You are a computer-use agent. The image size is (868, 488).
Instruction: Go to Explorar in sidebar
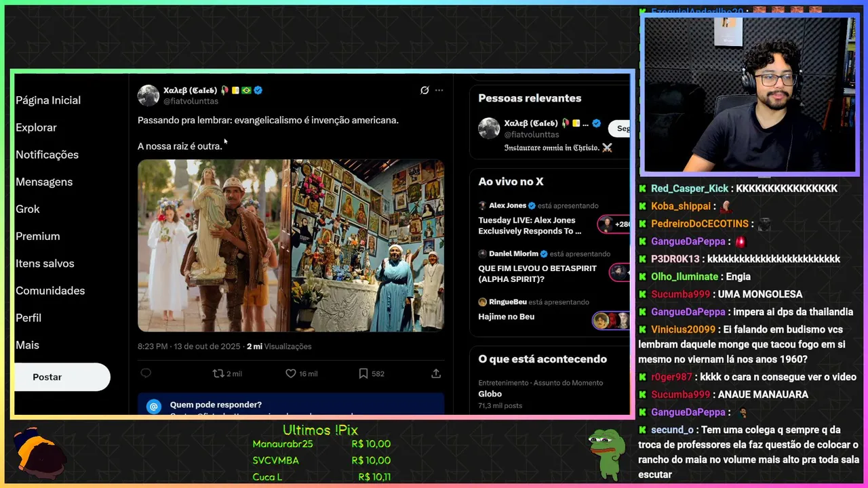click(x=36, y=127)
